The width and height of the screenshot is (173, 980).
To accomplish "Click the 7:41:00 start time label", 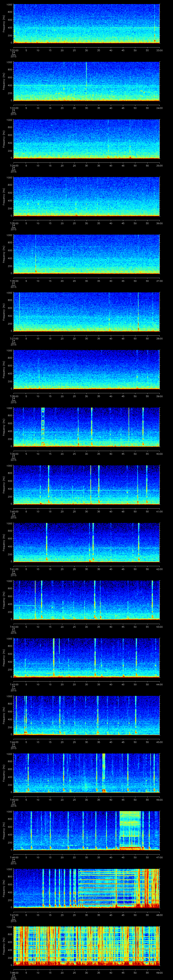I will coord(14,569).
